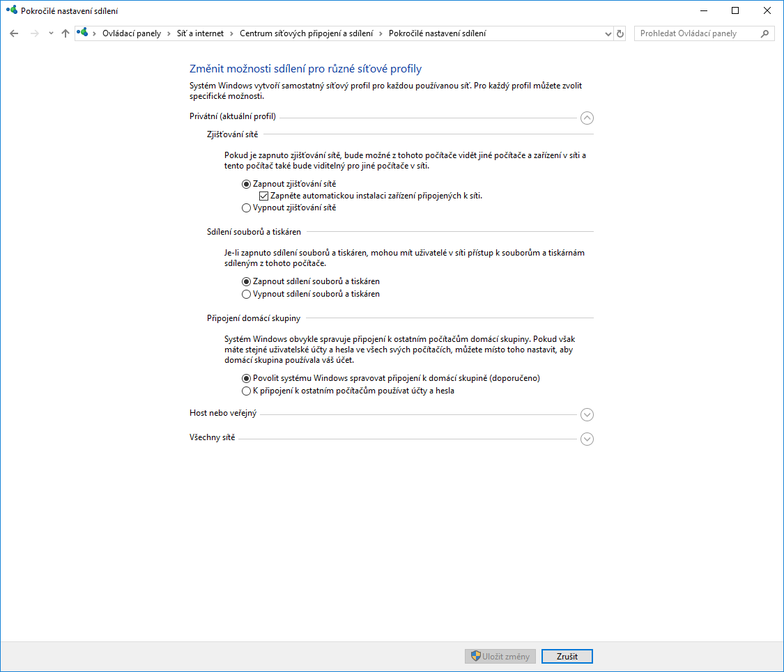Click Pokročilé nastavení sdílení breadcrumb
Viewport: 784px width, 672px height.
click(x=437, y=33)
